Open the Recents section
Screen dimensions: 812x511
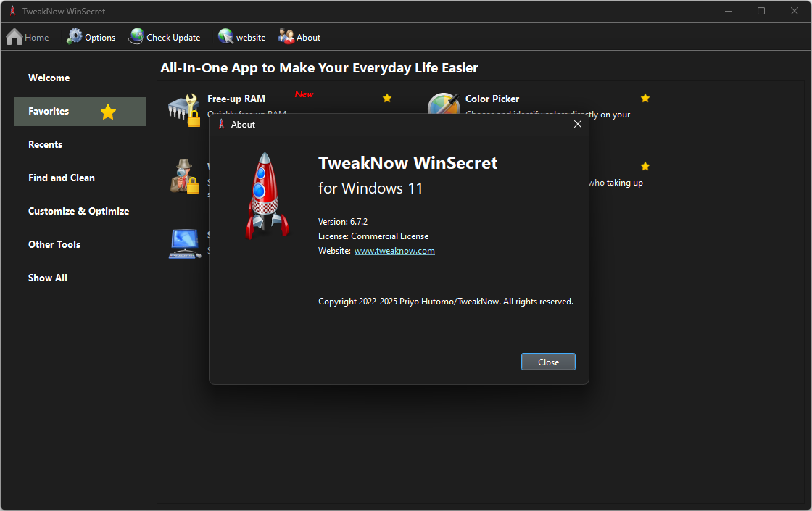point(45,144)
